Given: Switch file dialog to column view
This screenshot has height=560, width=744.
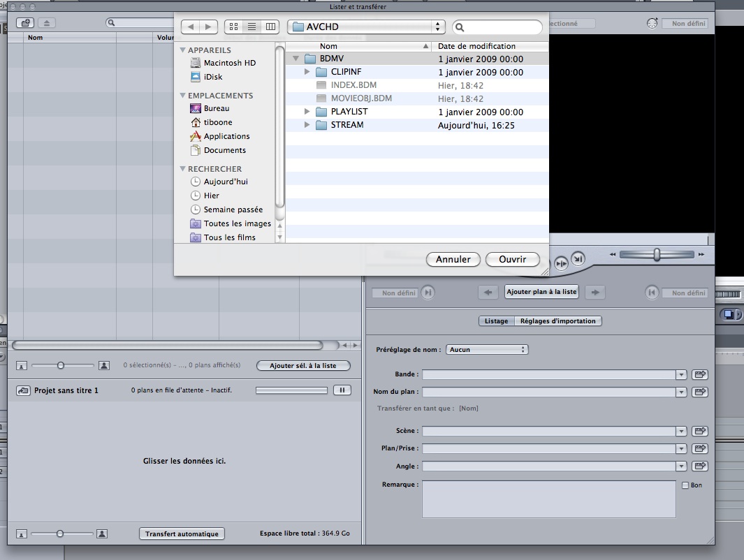Looking at the screenshot, I should coord(270,27).
